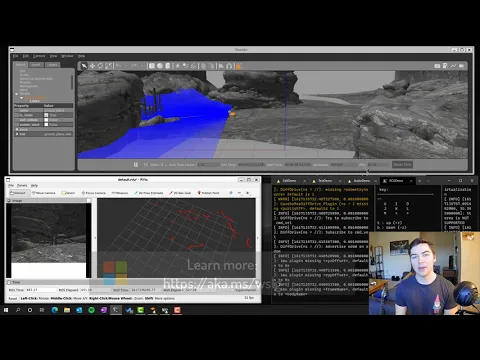Insert a box shape in Gazebo
The width and height of the screenshot is (480, 360).
(x=152, y=66)
